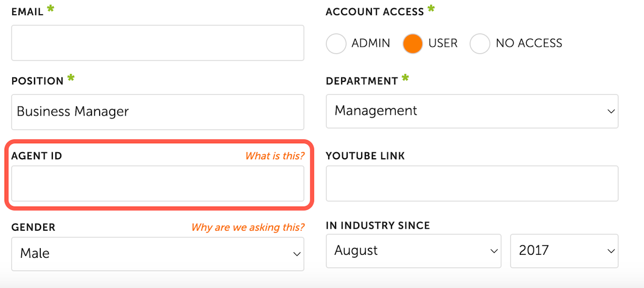This screenshot has height=288, width=644.
Task: Click the DEPARTMENT field label
Action: (362, 81)
